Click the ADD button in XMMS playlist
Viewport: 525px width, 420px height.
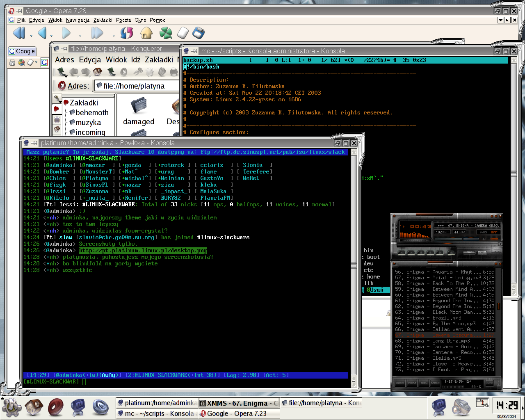400,383
